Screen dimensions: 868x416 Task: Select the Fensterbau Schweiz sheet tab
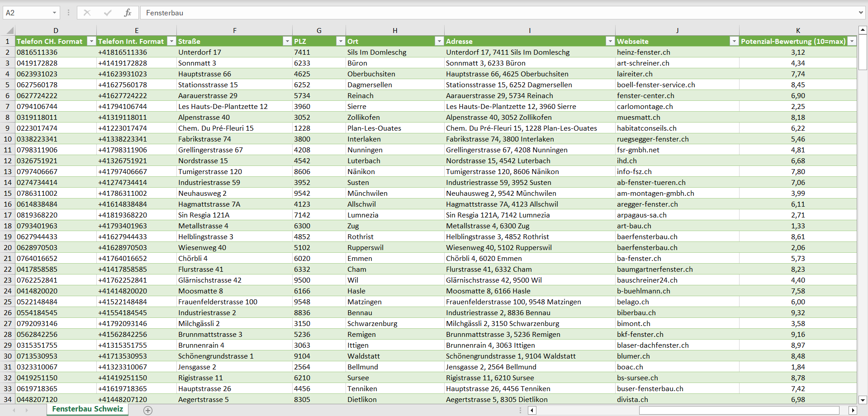tap(88, 409)
